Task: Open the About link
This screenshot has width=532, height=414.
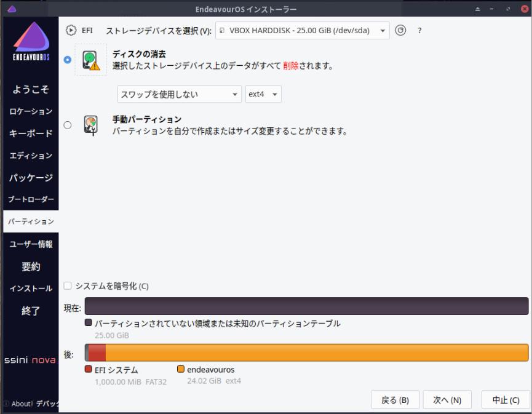Action: tap(21, 404)
